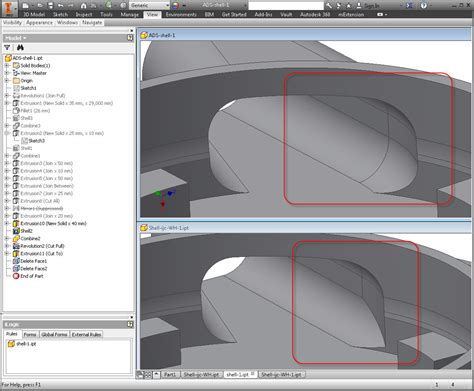474x391 pixels.
Task: Select Extrusion6 (Join Between) feature
Action: [x=47, y=186]
